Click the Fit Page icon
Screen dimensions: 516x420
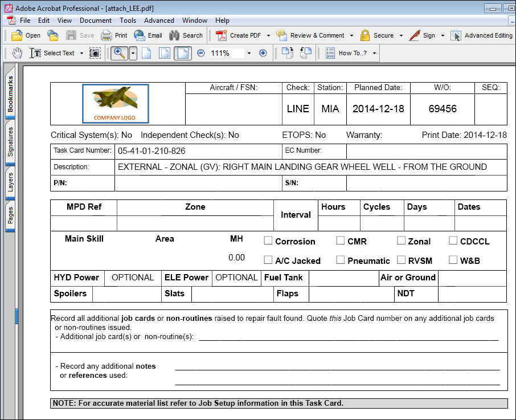pos(165,53)
